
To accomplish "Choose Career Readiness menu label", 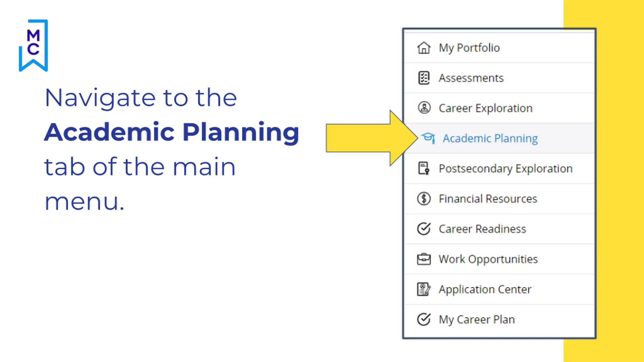I will [x=482, y=229].
